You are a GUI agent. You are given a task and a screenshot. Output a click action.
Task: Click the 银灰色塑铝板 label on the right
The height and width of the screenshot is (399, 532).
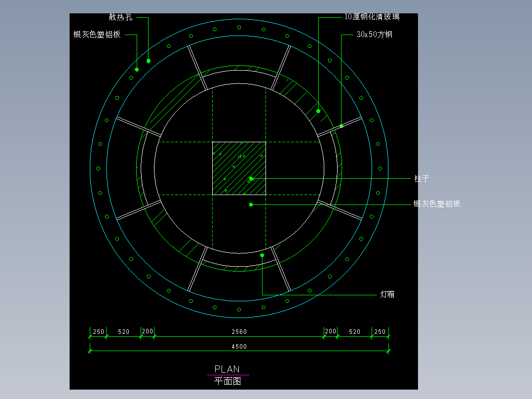(437, 204)
